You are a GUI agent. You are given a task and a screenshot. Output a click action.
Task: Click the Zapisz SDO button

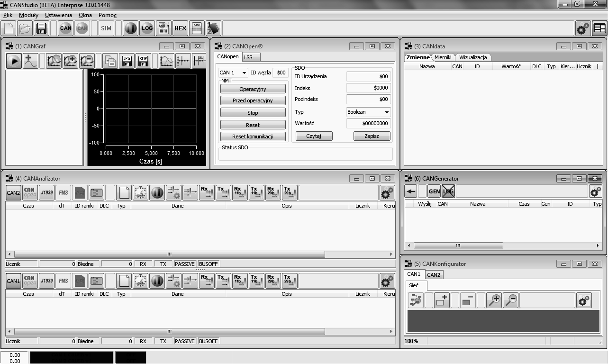(372, 136)
